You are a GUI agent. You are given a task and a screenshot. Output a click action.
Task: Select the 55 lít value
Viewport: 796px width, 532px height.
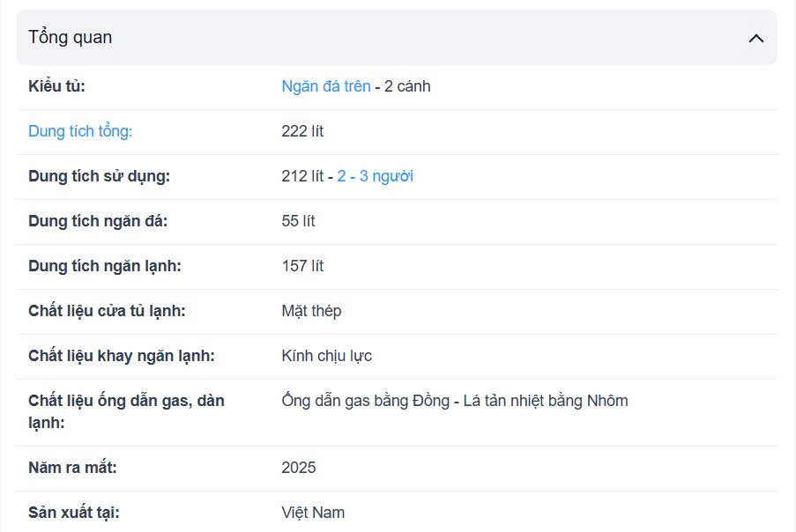tap(298, 221)
